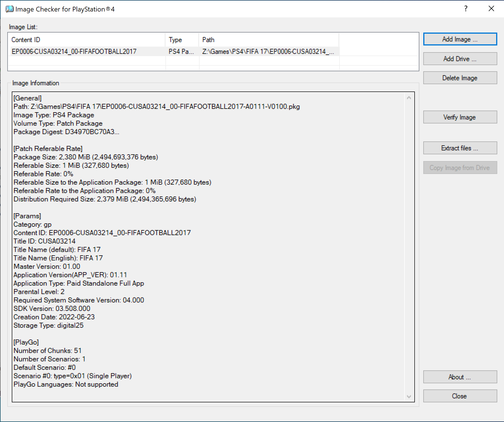Click the Image Type: PS4 Package line
This screenshot has width=504, height=422.
[54, 115]
